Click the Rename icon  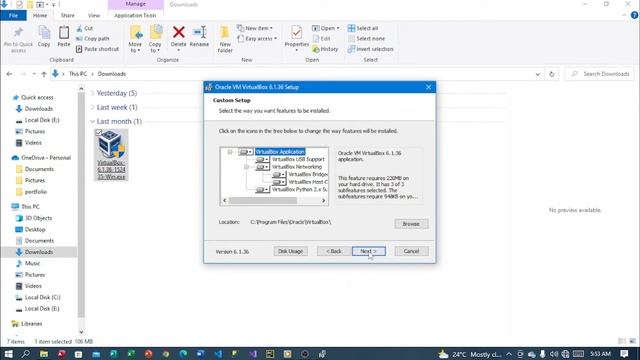click(x=199, y=32)
